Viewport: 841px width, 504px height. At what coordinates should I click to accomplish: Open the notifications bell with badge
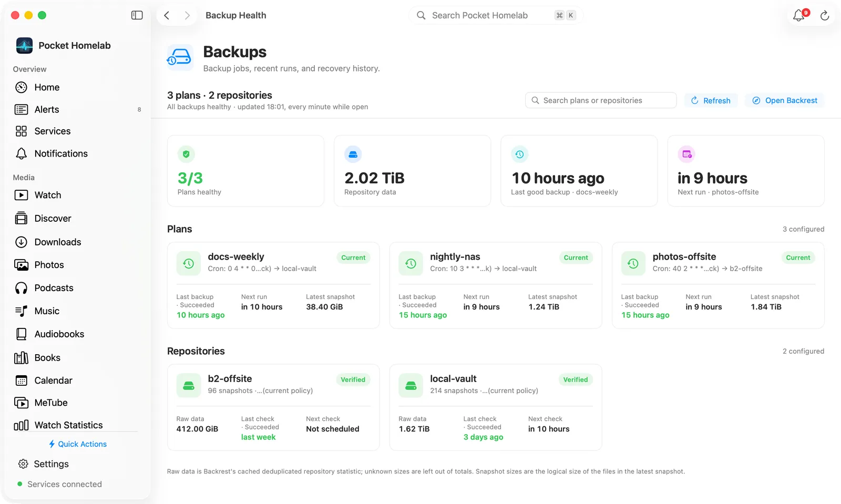(799, 15)
